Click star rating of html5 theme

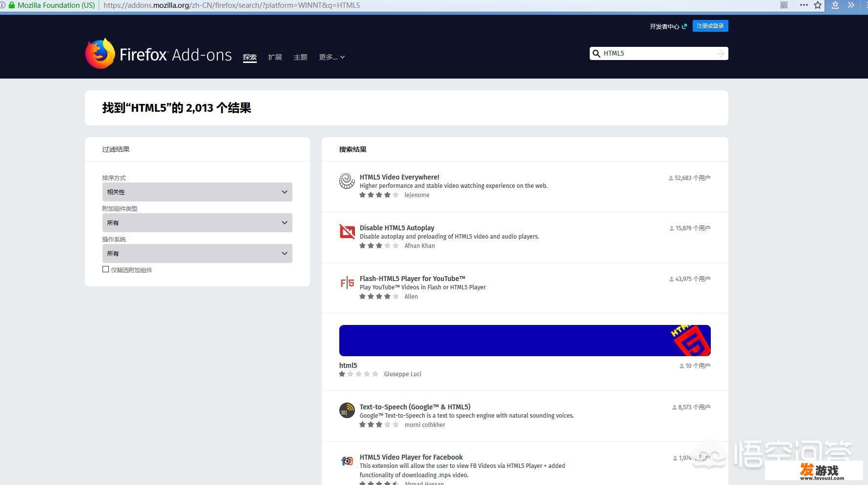coord(359,374)
